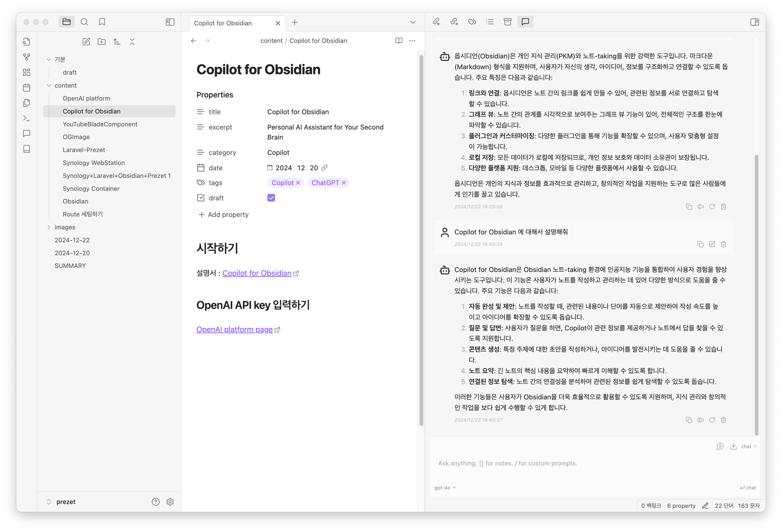This screenshot has height=532, width=782.
Task: Open command palette ribbon icon
Action: 27,118
